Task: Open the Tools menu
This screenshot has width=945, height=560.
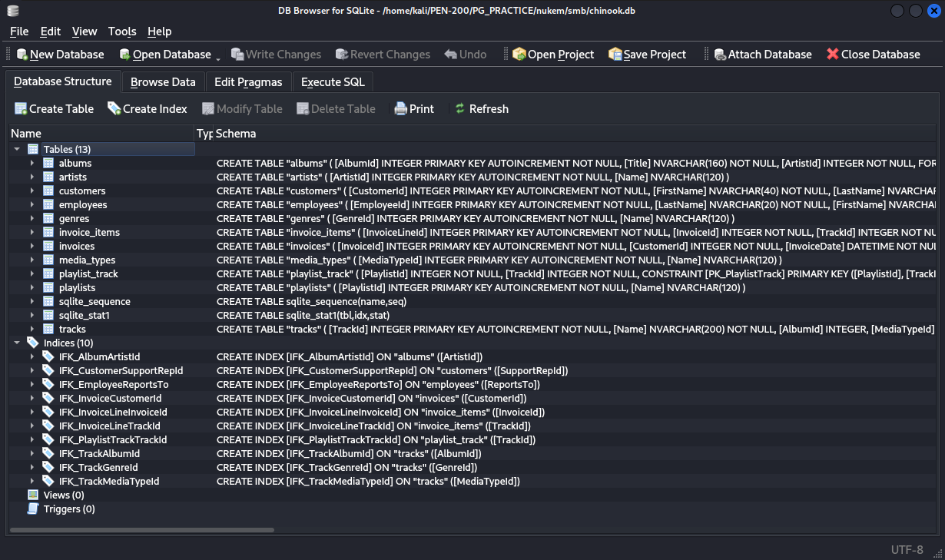Action: pyautogui.click(x=122, y=31)
